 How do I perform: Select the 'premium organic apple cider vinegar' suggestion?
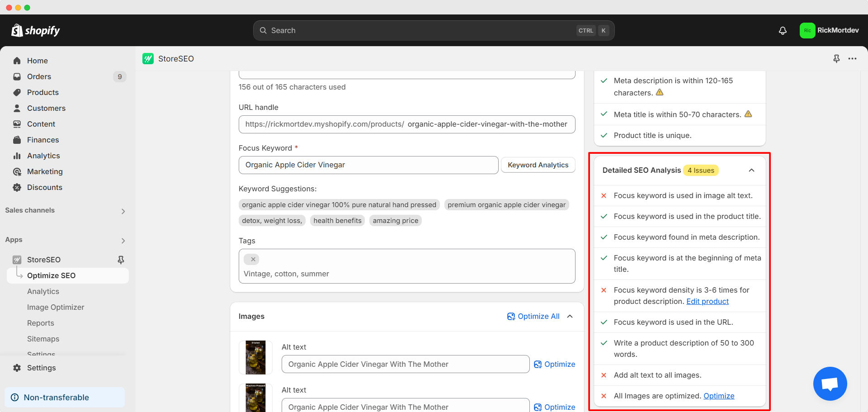tap(506, 205)
